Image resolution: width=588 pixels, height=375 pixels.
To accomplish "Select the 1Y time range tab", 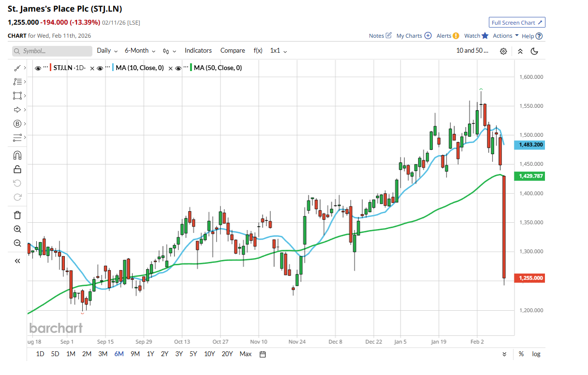I will pyautogui.click(x=150, y=354).
